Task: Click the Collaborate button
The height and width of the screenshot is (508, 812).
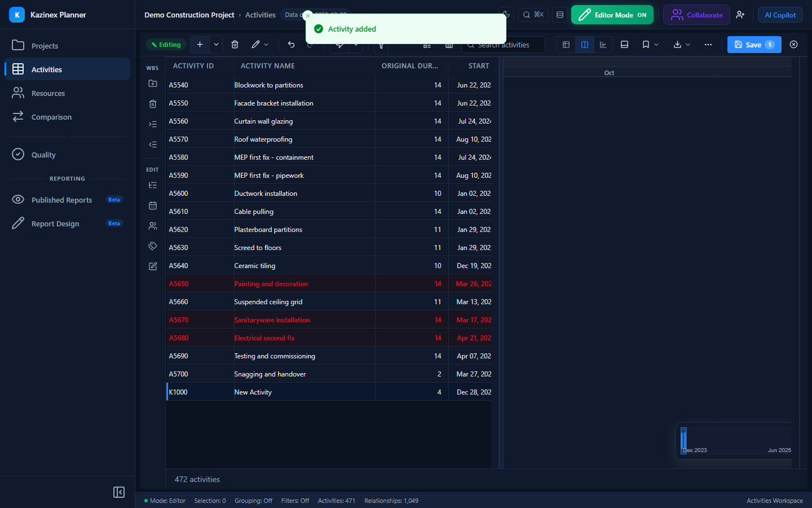Action: click(x=696, y=15)
